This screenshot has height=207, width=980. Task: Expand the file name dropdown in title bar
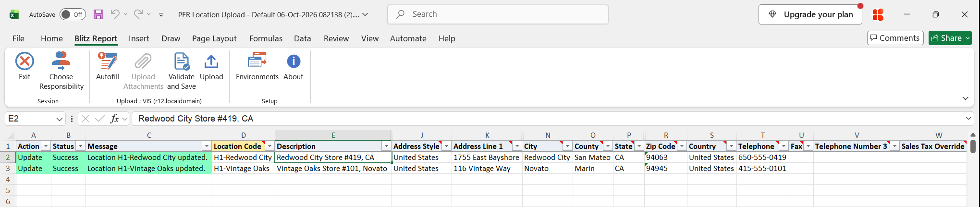click(365, 14)
